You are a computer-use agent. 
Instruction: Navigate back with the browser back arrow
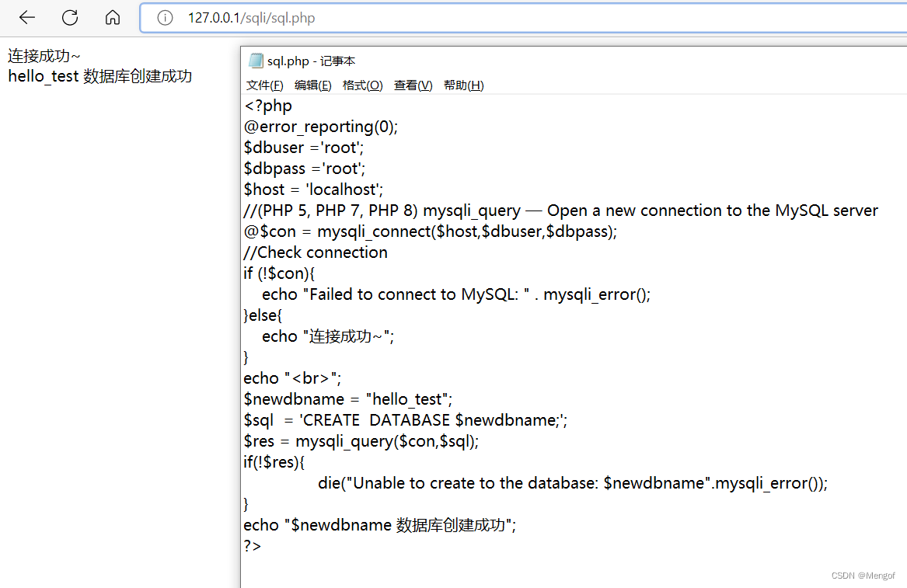pyautogui.click(x=26, y=17)
